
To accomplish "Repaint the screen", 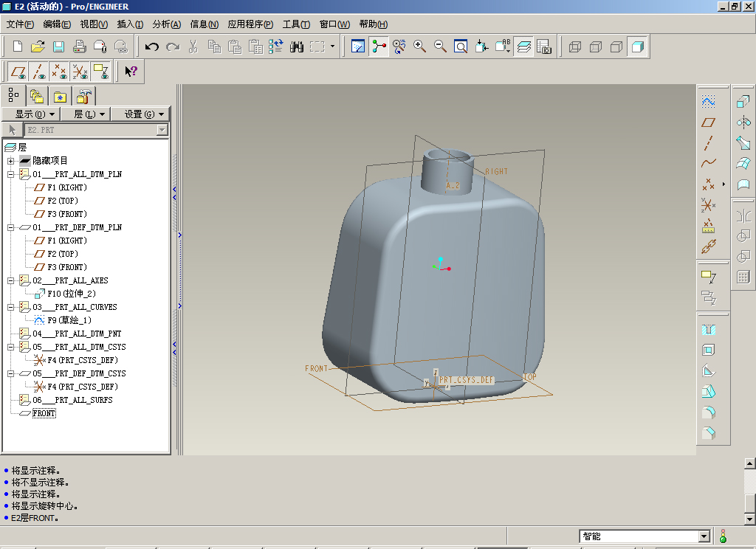I will coord(358,46).
